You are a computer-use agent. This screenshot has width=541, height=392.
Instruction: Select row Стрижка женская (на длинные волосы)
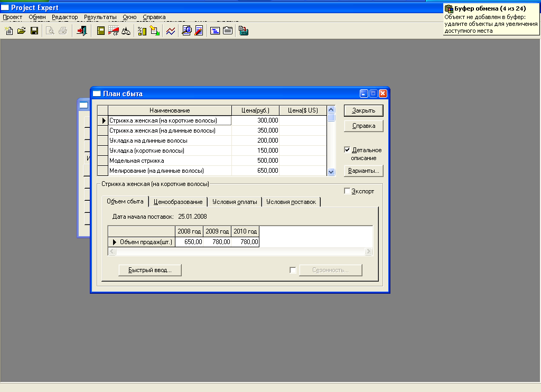[x=170, y=130]
